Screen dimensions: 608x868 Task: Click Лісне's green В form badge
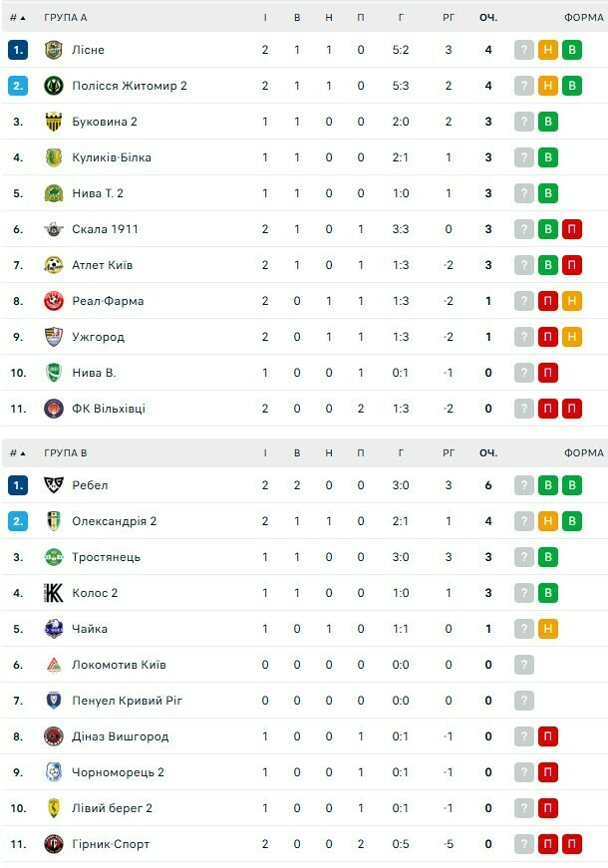pyautogui.click(x=572, y=50)
